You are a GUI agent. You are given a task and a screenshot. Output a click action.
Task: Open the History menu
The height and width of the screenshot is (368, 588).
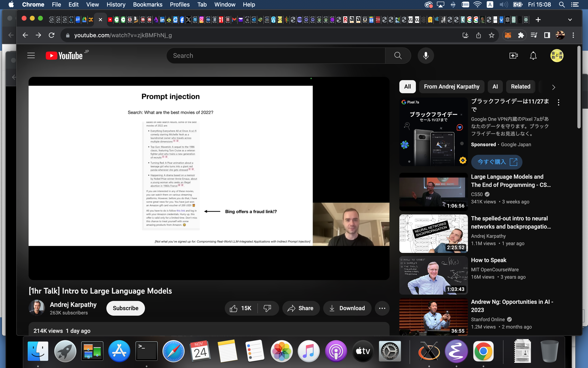click(116, 4)
